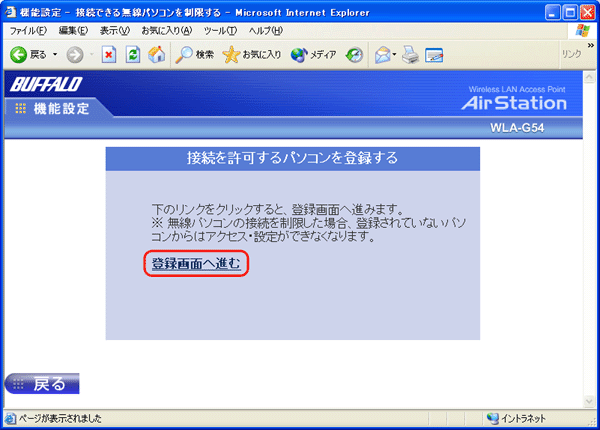
Task: Click the Print toolbar icon
Action: click(410, 54)
